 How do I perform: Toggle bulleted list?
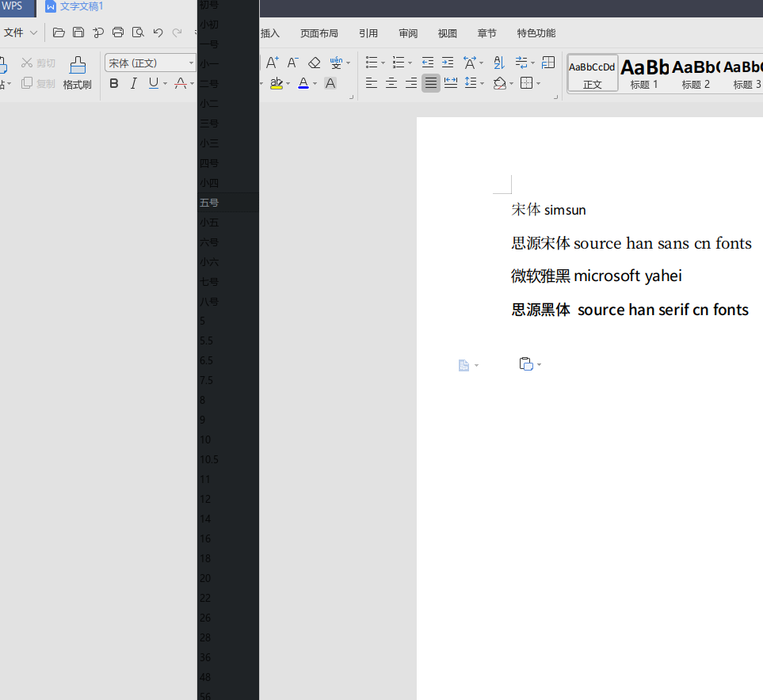[372, 63]
